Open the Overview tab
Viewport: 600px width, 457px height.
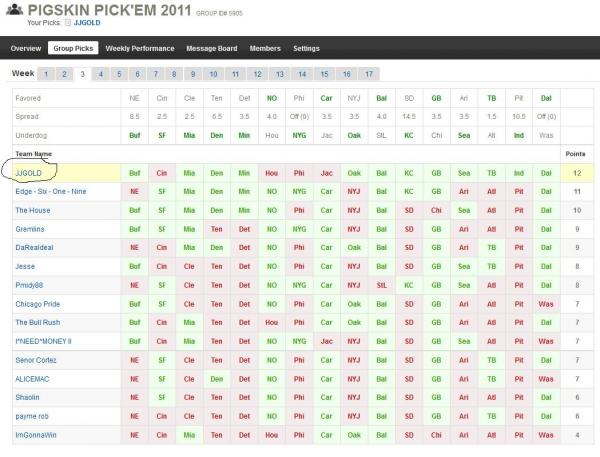tap(26, 48)
